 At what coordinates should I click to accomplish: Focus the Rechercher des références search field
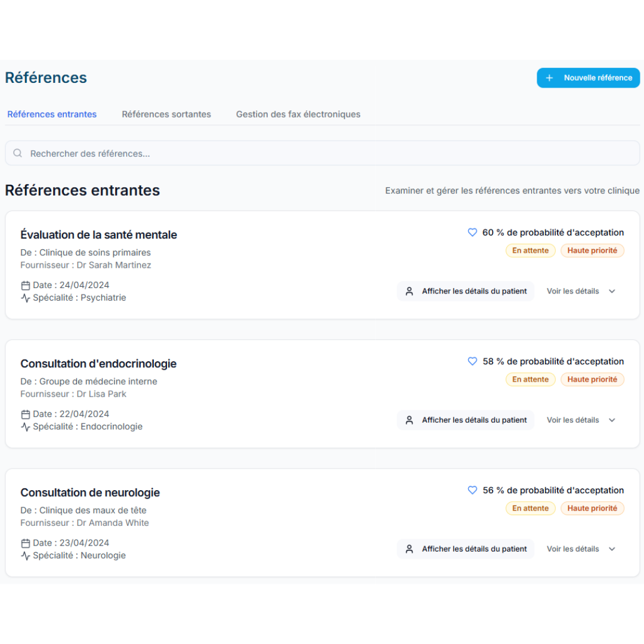(323, 153)
